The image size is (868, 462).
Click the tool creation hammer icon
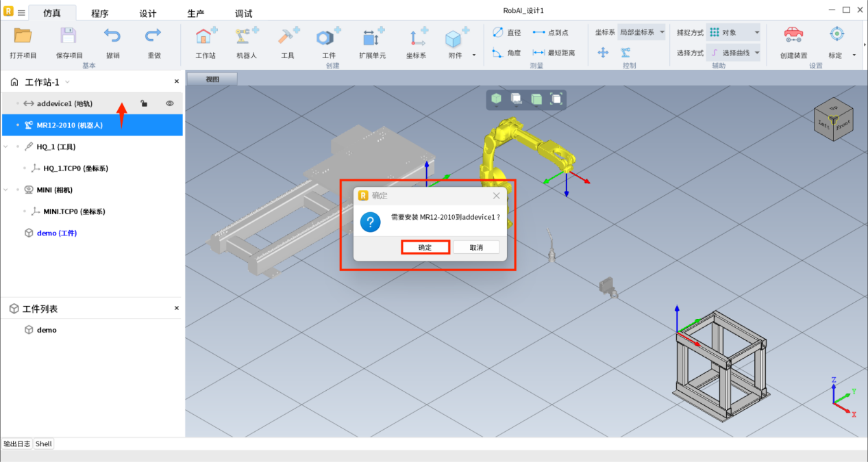(288, 37)
